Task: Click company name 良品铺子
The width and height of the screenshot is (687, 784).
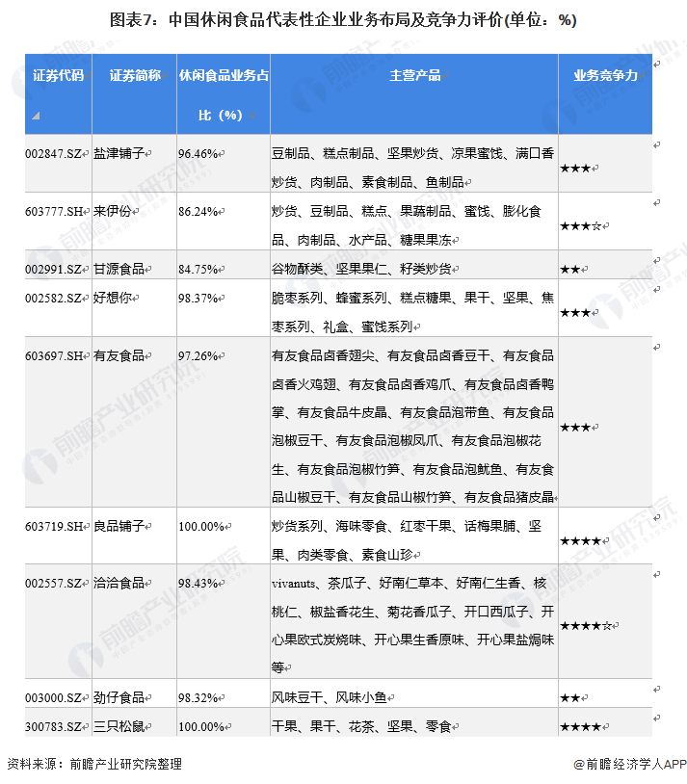Action: point(119,527)
